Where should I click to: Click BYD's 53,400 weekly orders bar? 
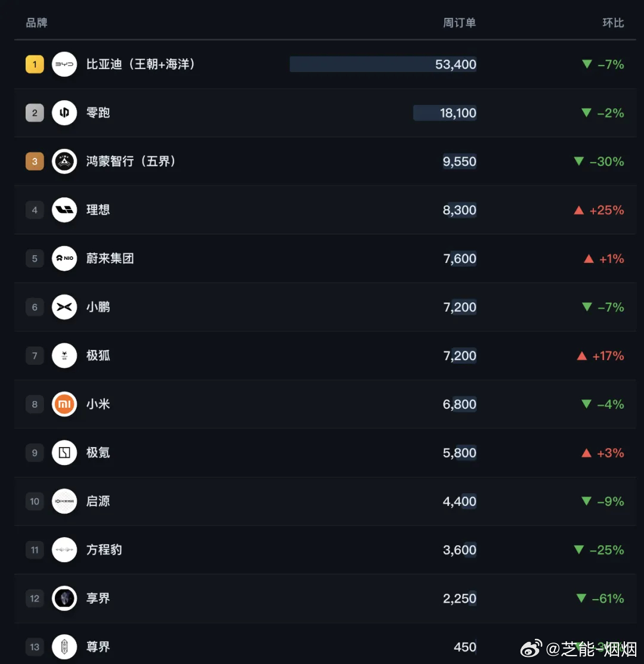(383, 64)
